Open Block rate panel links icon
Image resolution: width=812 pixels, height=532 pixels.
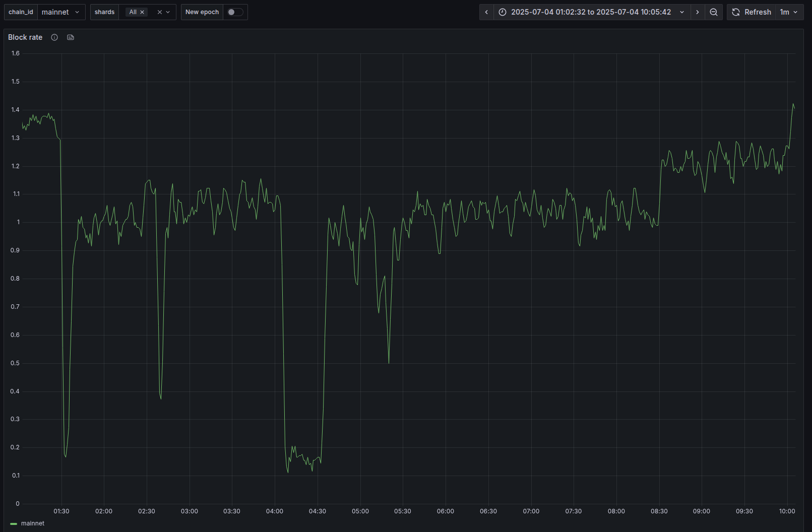pos(71,37)
